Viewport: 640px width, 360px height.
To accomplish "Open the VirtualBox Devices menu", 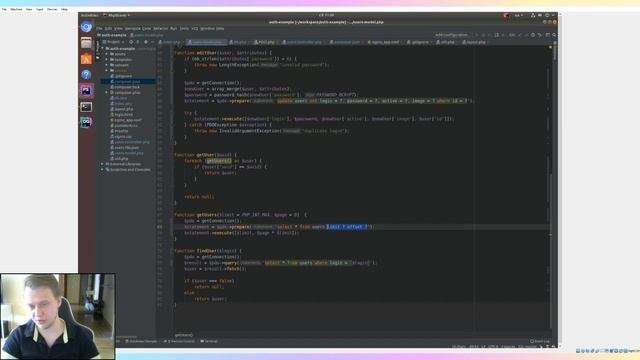I will [52, 9].
